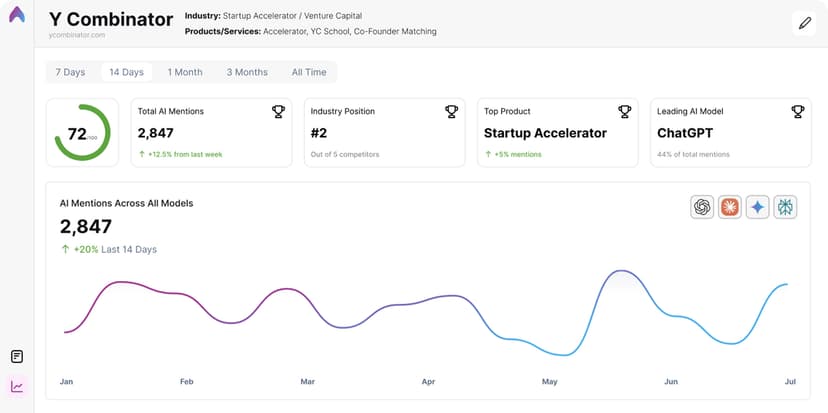Toggle the Gemini model filter icon
The width and height of the screenshot is (828, 413).
coord(757,207)
